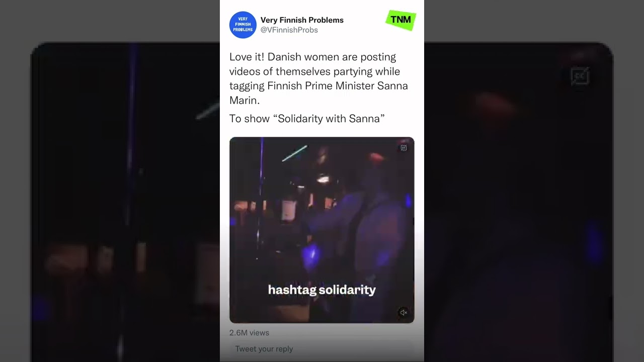
Task: Click the "Solidarity with Sanna" line
Action: tap(307, 119)
